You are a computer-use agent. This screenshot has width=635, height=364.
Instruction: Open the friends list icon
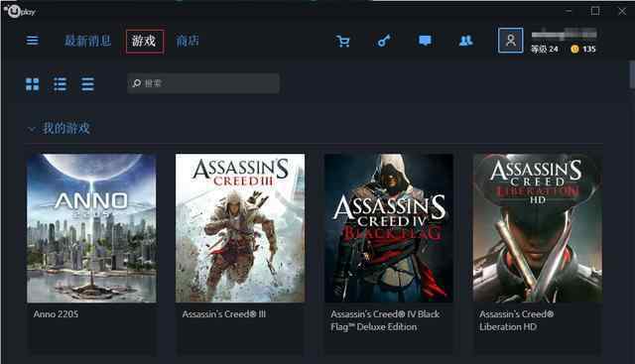466,41
